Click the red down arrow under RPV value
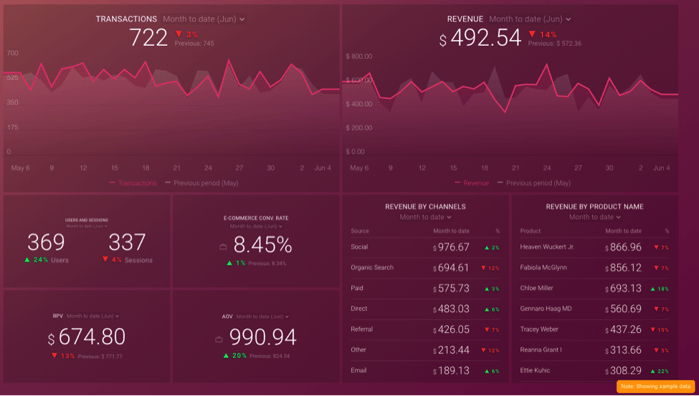 pos(54,356)
